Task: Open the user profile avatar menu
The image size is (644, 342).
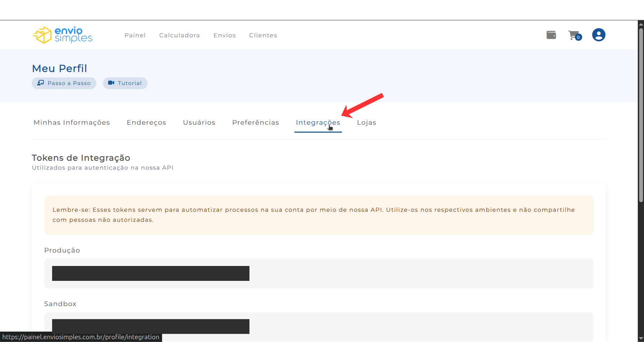Action: (x=598, y=35)
